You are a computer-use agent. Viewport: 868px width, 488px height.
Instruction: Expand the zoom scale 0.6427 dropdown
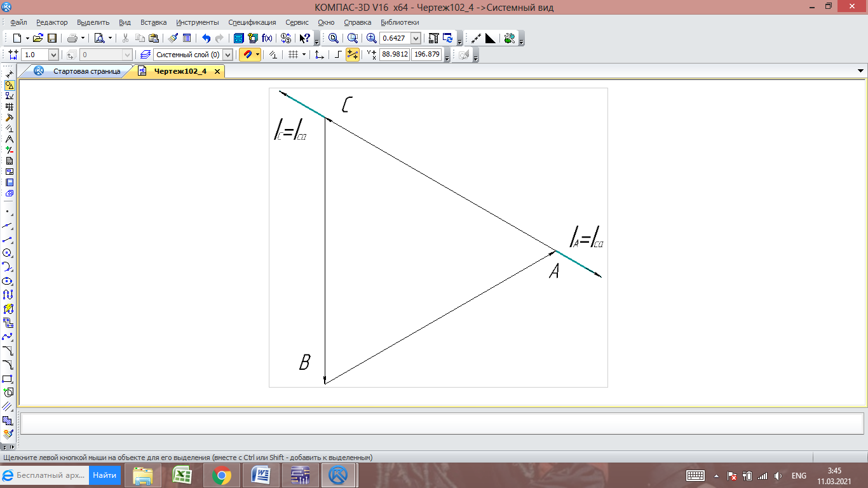click(x=416, y=38)
